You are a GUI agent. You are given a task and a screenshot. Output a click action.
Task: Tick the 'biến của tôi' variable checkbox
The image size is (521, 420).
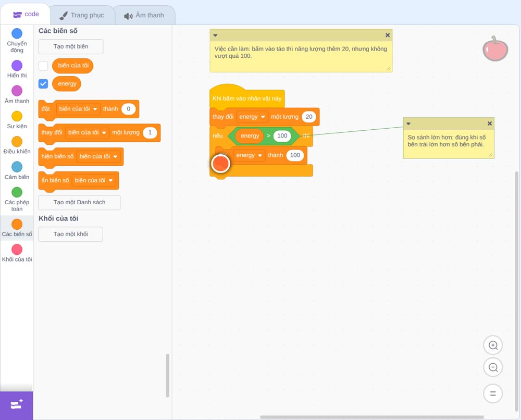43,66
